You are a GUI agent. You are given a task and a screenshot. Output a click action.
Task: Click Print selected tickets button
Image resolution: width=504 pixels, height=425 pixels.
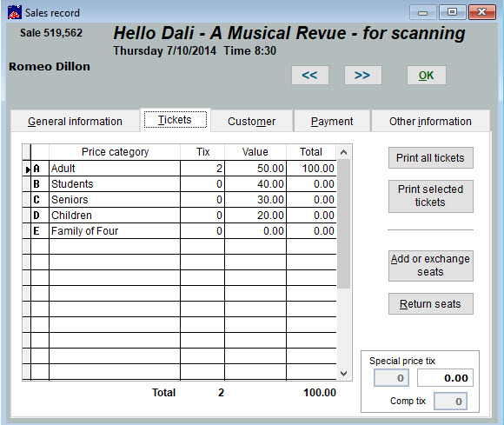pyautogui.click(x=431, y=196)
